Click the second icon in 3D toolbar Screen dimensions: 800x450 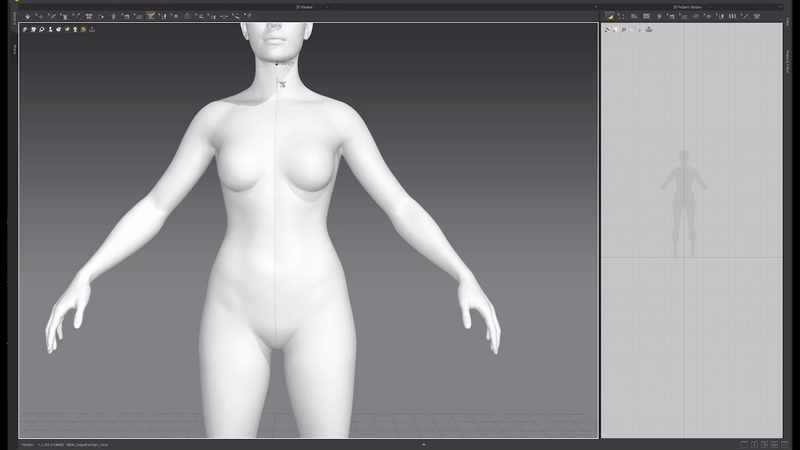[x=38, y=16]
